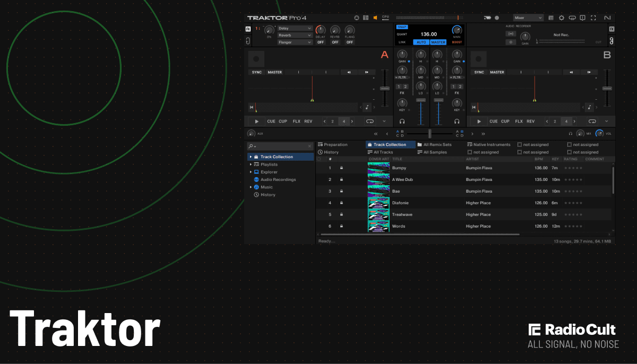
Task: Click CUP on Deck A
Action: point(283,122)
